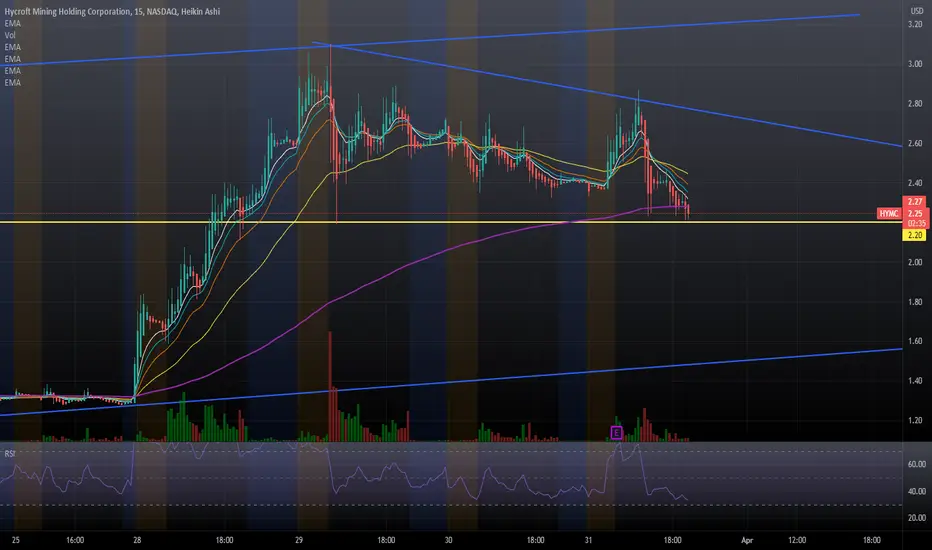Click the 12:00 time axis label
Image resolution: width=932 pixels, height=550 pixels.
[797, 540]
